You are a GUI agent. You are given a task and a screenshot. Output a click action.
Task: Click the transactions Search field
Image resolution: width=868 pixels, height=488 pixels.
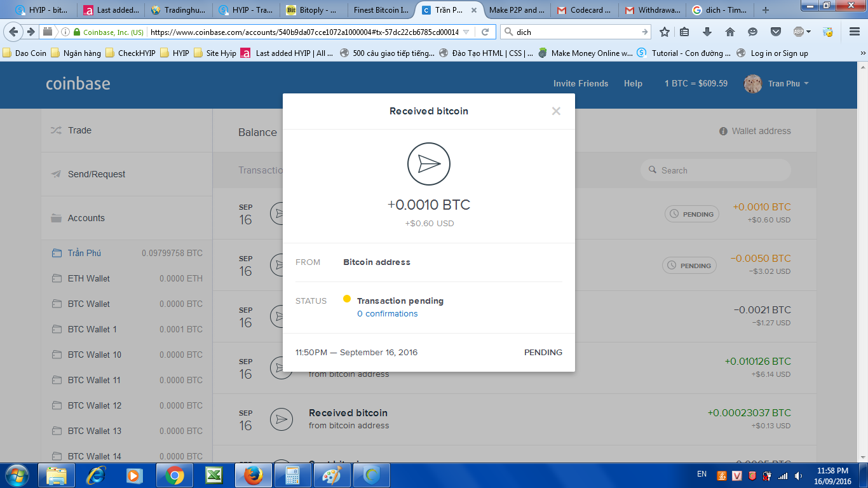click(715, 170)
